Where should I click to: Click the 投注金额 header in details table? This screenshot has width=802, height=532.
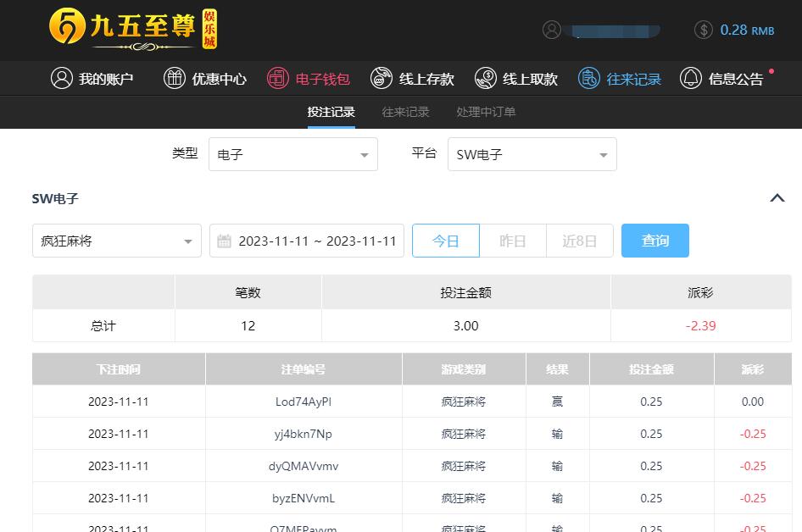[652, 369]
